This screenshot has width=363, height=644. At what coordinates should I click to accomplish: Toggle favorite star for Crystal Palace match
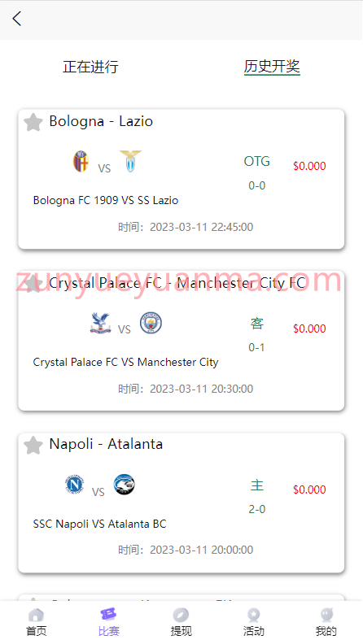tap(33, 284)
